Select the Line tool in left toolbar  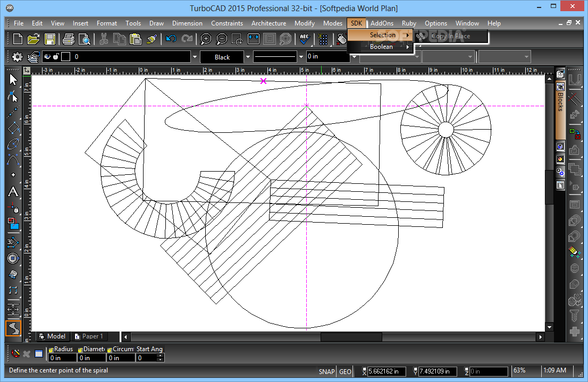point(13,112)
